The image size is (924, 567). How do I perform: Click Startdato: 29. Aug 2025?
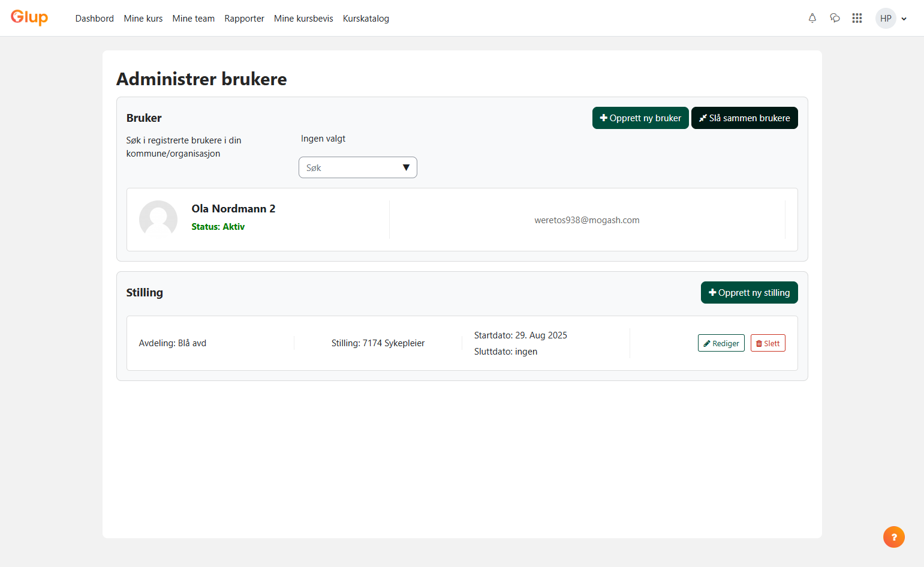point(520,335)
